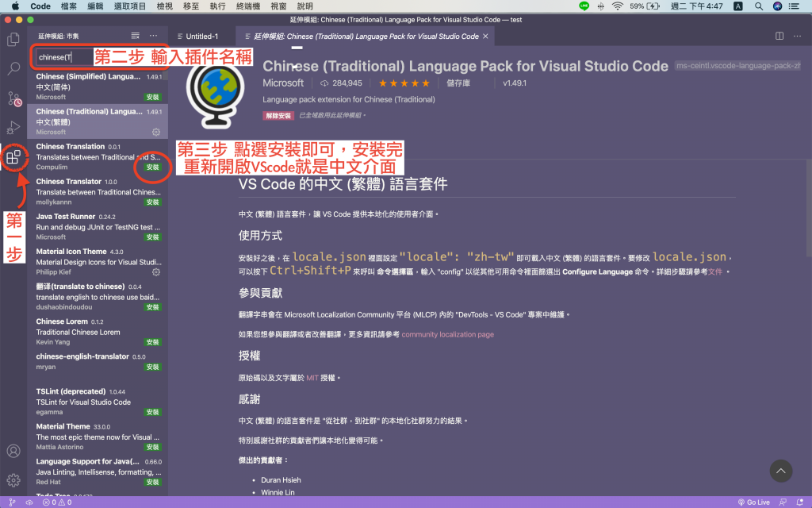The image size is (812, 508).
Task: Split the editor to the right
Action: (779, 36)
